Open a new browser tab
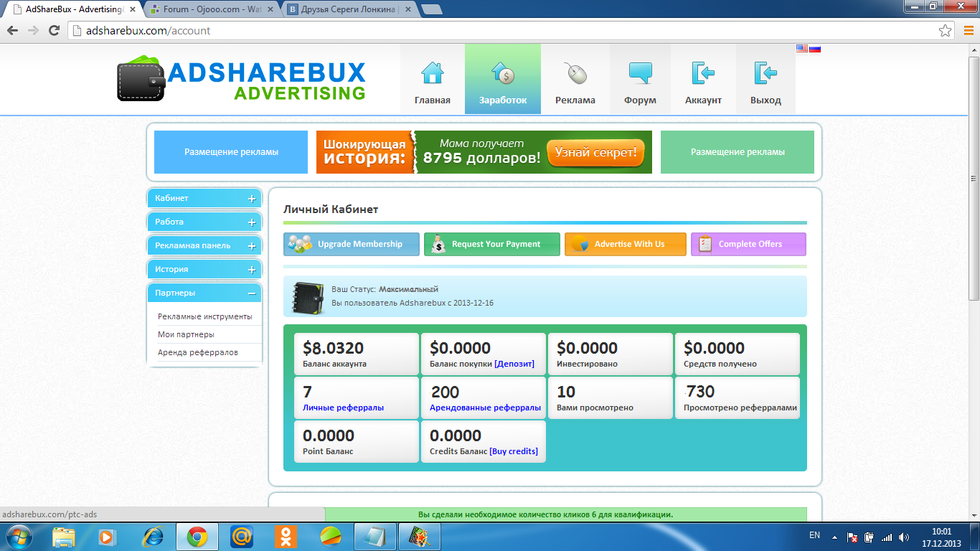The width and height of the screenshot is (980, 551). 431,9
